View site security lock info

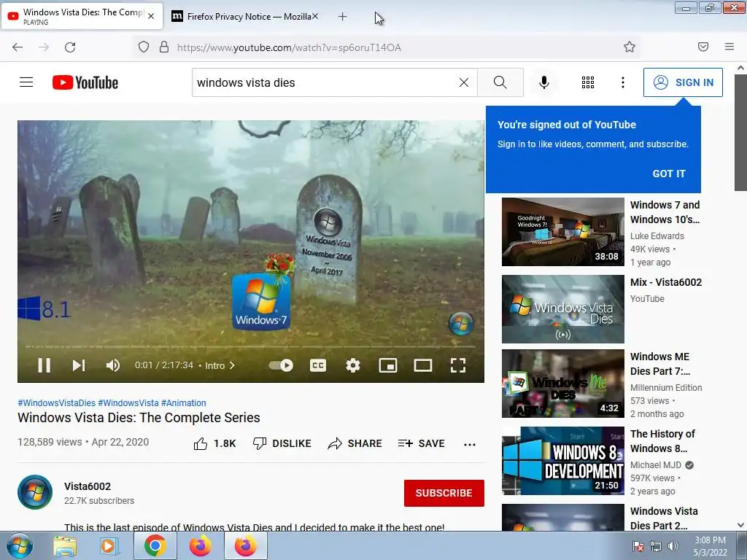tap(164, 47)
